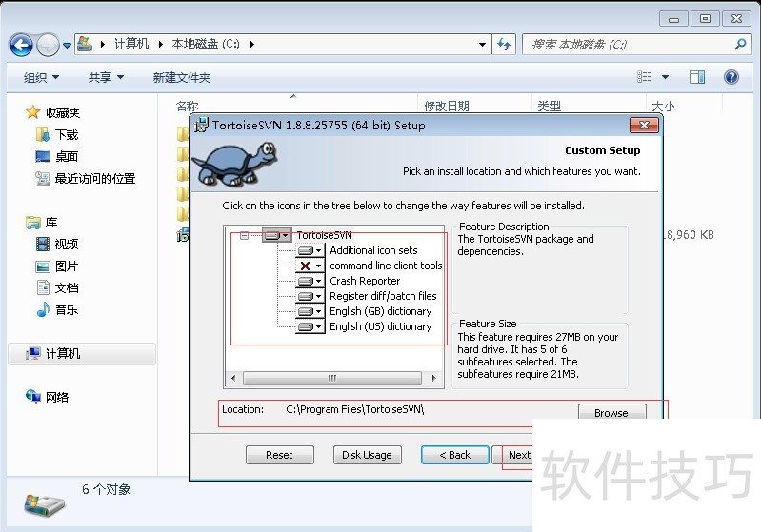Image resolution: width=761 pixels, height=532 pixels.
Task: Select 桌面 in the favorites sidebar
Action: click(67, 156)
